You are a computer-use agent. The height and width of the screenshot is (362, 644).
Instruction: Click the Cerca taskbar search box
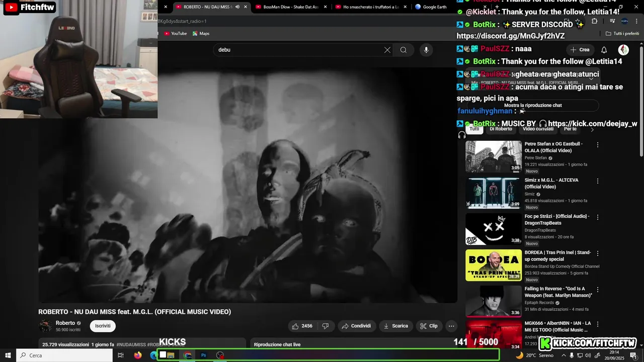point(64,355)
